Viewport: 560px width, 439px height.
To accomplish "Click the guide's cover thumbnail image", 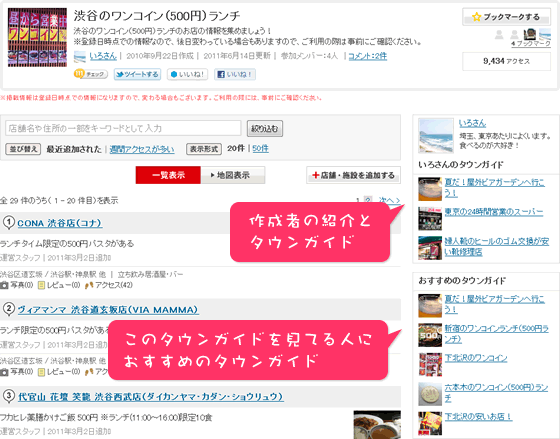I will [x=38, y=38].
